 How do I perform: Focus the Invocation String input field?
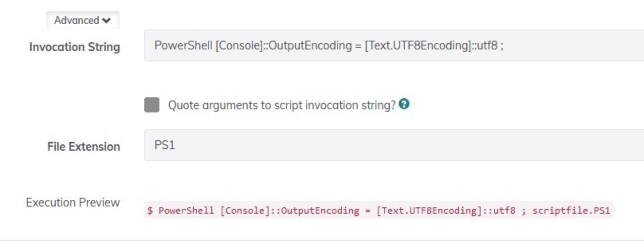[394, 45]
